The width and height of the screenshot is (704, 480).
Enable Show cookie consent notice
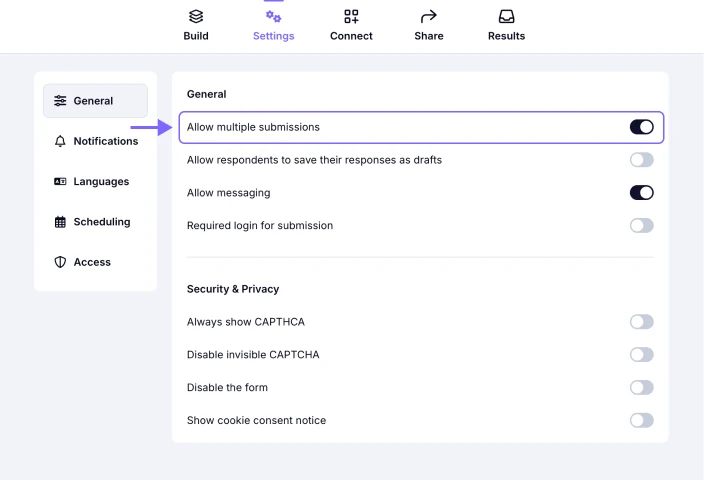(x=641, y=420)
